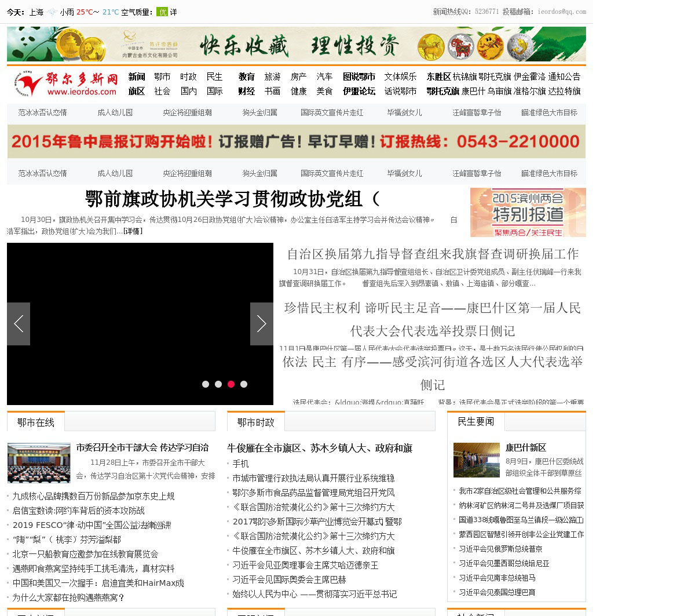Open 图说鄂市 in navigation
The height and width of the screenshot is (616, 695).
pos(359,76)
